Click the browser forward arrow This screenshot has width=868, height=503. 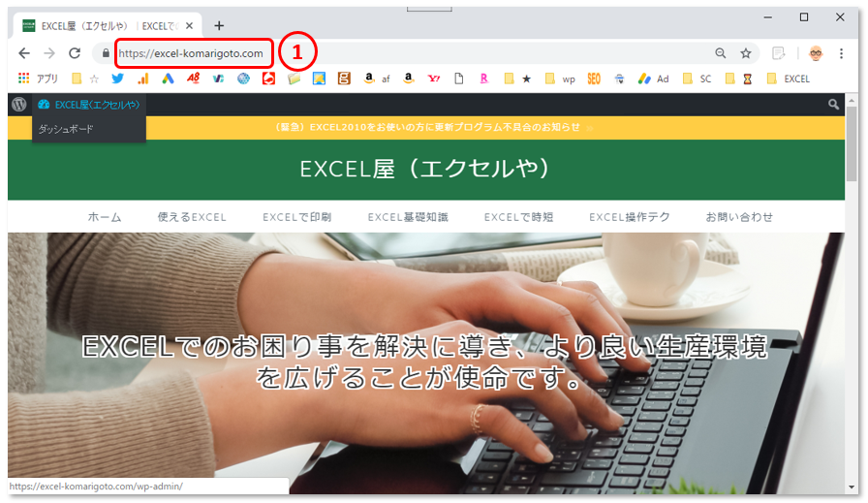click(49, 53)
